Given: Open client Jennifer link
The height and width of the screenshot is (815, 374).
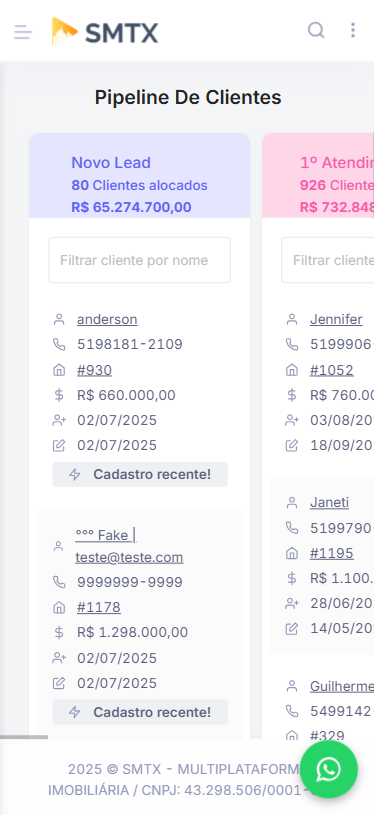Looking at the screenshot, I should [336, 319].
